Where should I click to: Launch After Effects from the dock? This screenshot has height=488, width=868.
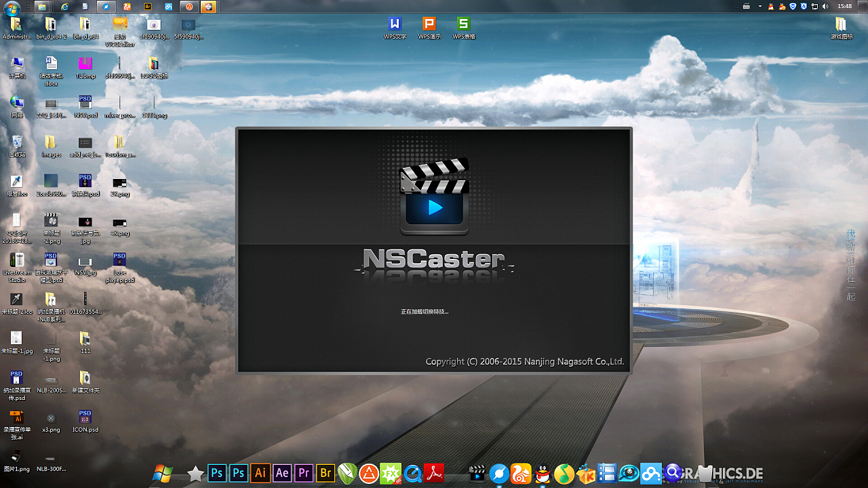tap(281, 473)
